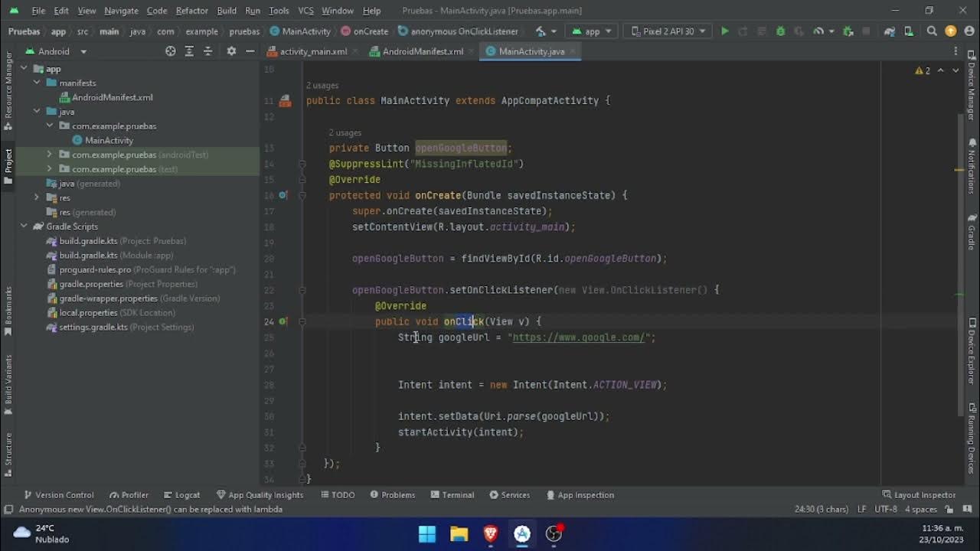The width and height of the screenshot is (980, 551).
Task: Open the VCS menu
Action: (305, 11)
